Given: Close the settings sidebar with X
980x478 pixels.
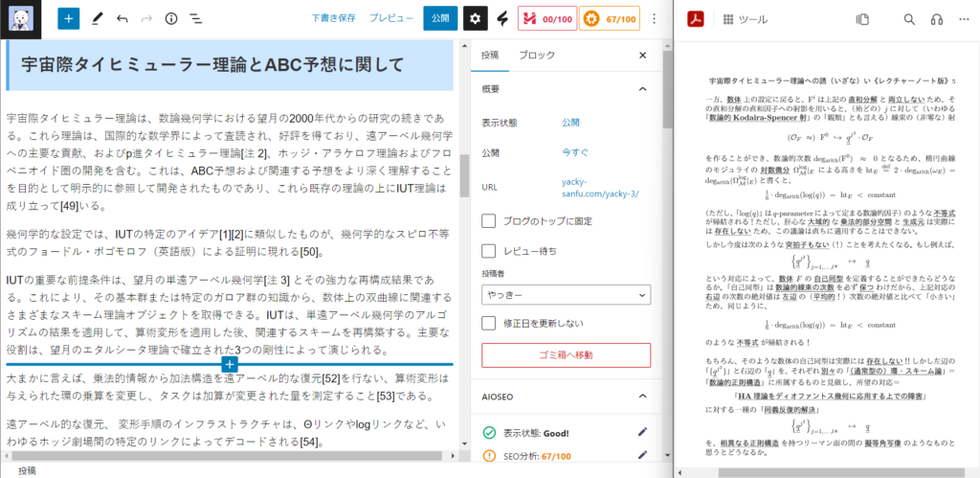Looking at the screenshot, I should click(642, 55).
